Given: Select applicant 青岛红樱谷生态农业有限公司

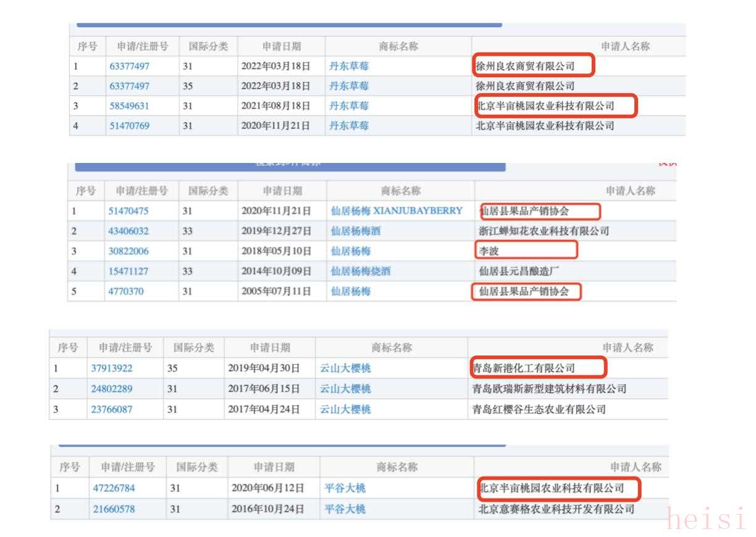Looking at the screenshot, I should pos(539,409).
